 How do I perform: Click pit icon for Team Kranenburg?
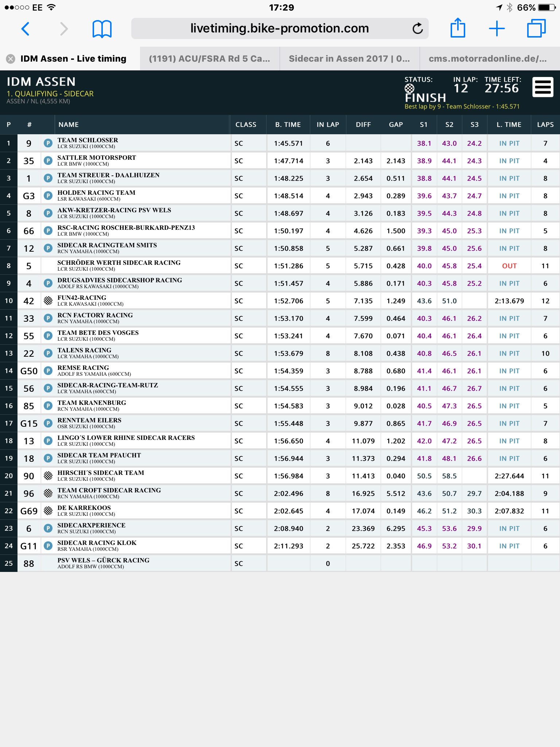[48, 406]
